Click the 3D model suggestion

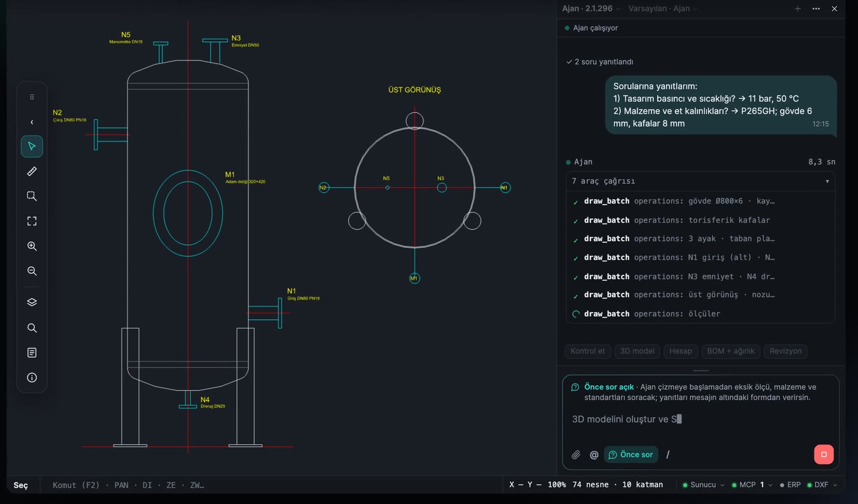[x=637, y=351]
